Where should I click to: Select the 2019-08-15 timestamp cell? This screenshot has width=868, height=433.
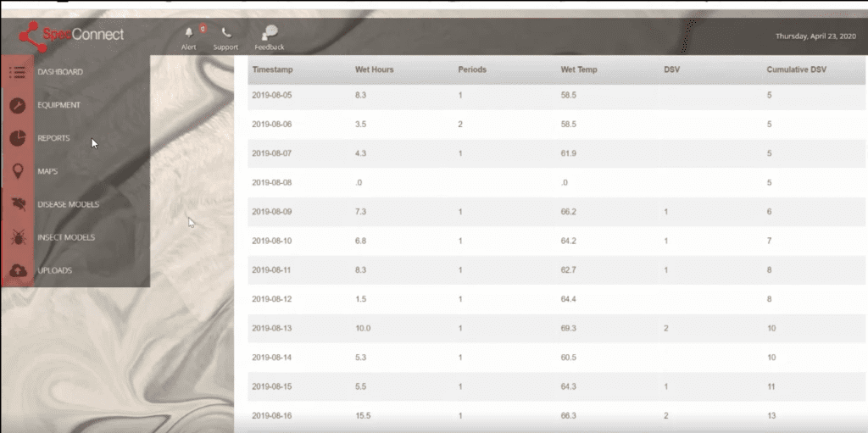click(x=272, y=386)
